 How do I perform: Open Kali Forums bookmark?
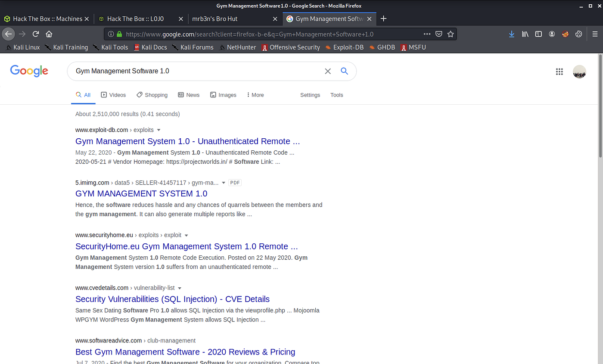[x=193, y=47]
